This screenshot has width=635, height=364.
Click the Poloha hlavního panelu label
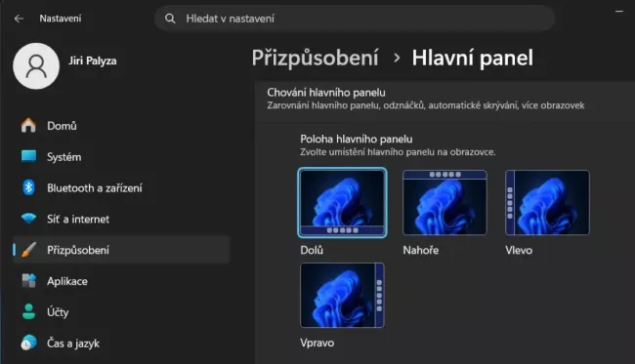357,140
